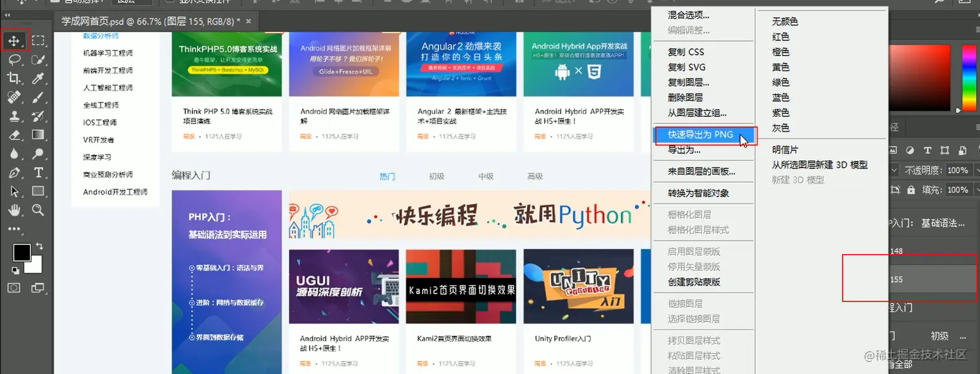Toggle Quick Mask mode
This screenshot has width=980, height=374.
point(14,288)
